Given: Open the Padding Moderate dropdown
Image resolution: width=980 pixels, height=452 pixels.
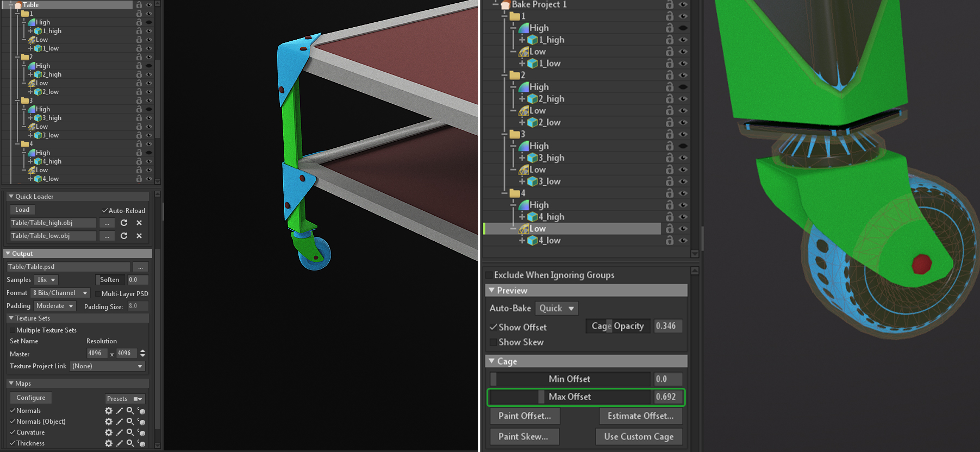Looking at the screenshot, I should coord(54,306).
